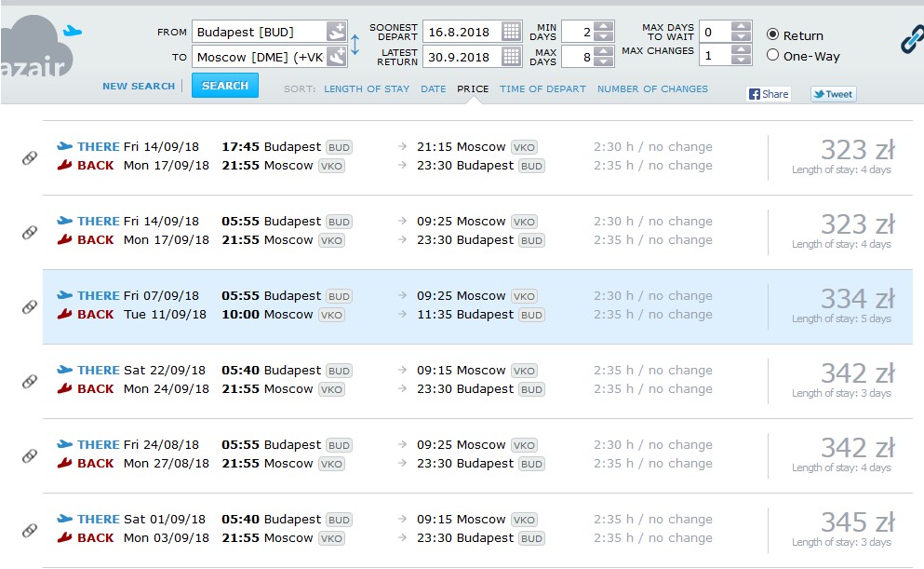This screenshot has height=569, width=924.
Task: Click blue plane icon of Sat 22/09/18 THERE
Action: coord(65,370)
